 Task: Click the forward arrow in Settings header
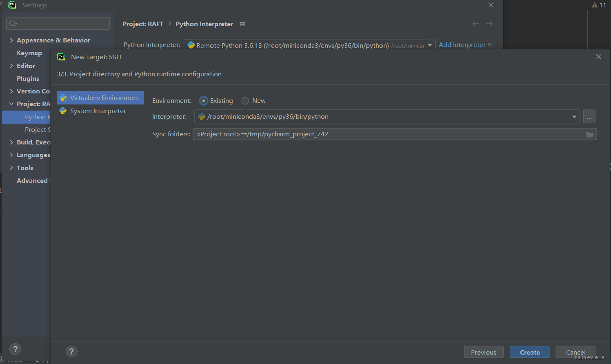coord(489,24)
